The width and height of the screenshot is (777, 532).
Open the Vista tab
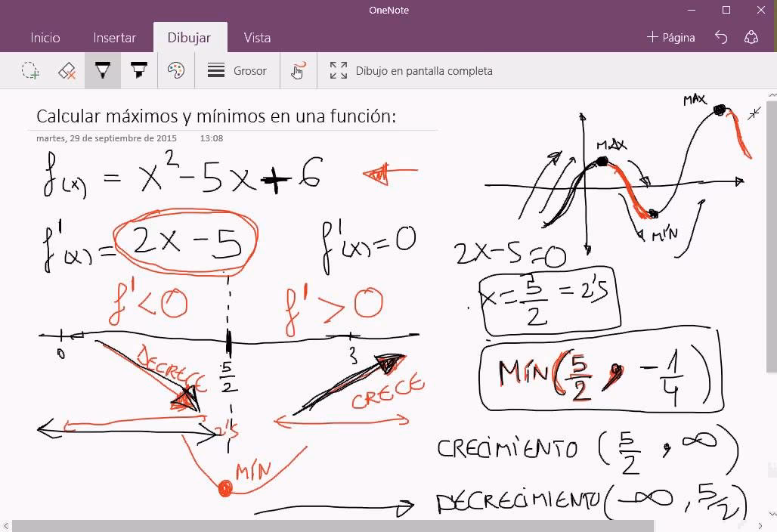[257, 37]
